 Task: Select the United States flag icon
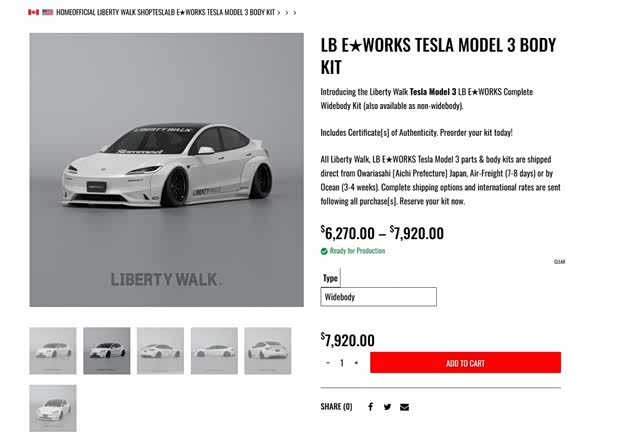pyautogui.click(x=47, y=12)
